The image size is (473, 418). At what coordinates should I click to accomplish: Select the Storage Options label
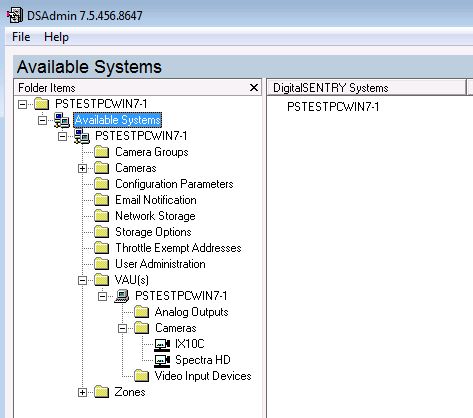click(153, 232)
